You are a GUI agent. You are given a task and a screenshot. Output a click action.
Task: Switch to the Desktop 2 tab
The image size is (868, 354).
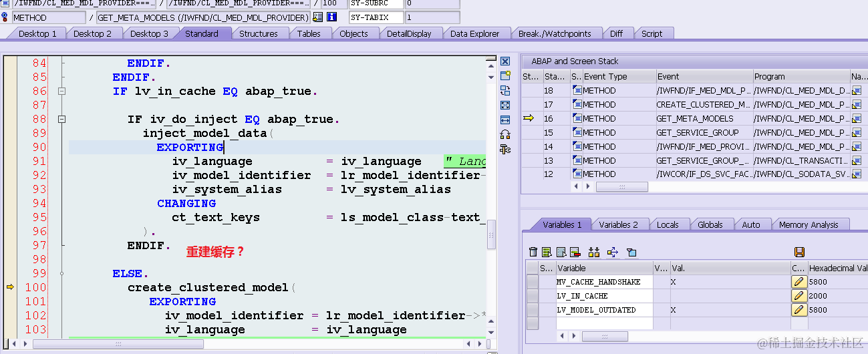point(92,33)
